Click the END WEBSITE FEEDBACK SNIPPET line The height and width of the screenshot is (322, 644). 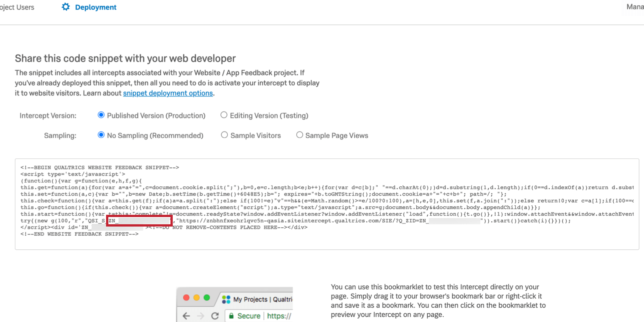(80, 234)
